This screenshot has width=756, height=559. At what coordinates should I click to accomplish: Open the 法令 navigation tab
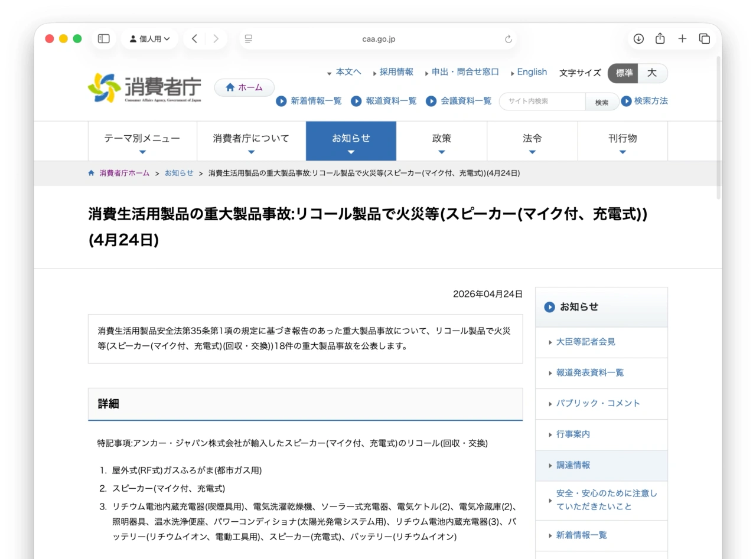click(x=532, y=141)
